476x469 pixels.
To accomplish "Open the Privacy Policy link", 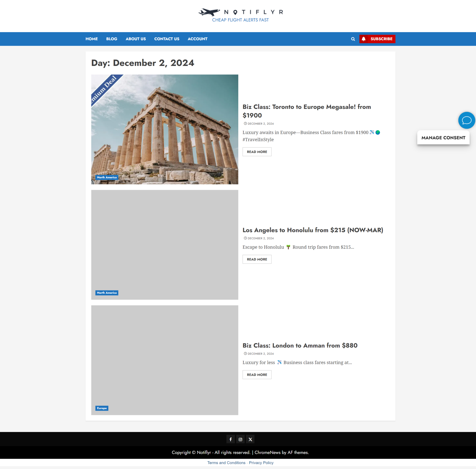I will click(x=261, y=463).
